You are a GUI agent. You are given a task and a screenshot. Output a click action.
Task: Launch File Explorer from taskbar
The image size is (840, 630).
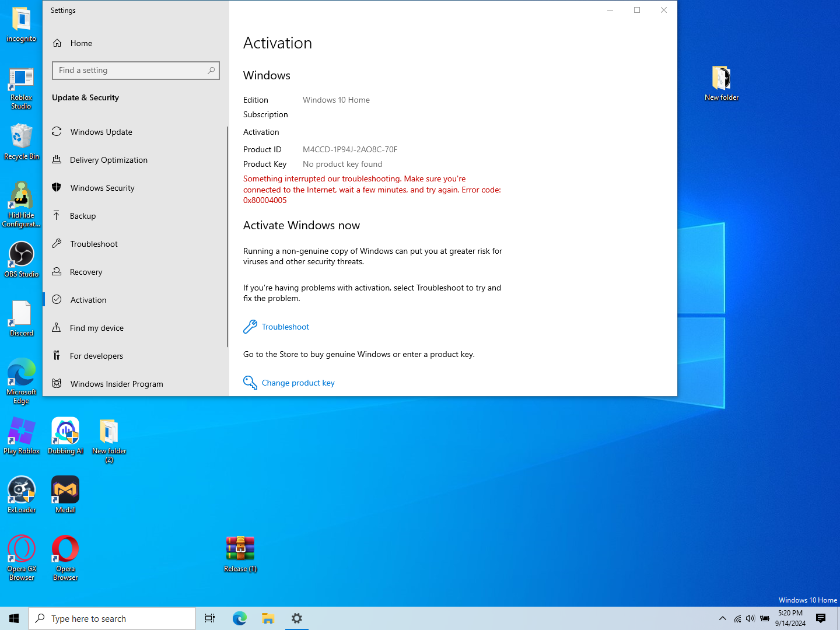click(x=268, y=618)
